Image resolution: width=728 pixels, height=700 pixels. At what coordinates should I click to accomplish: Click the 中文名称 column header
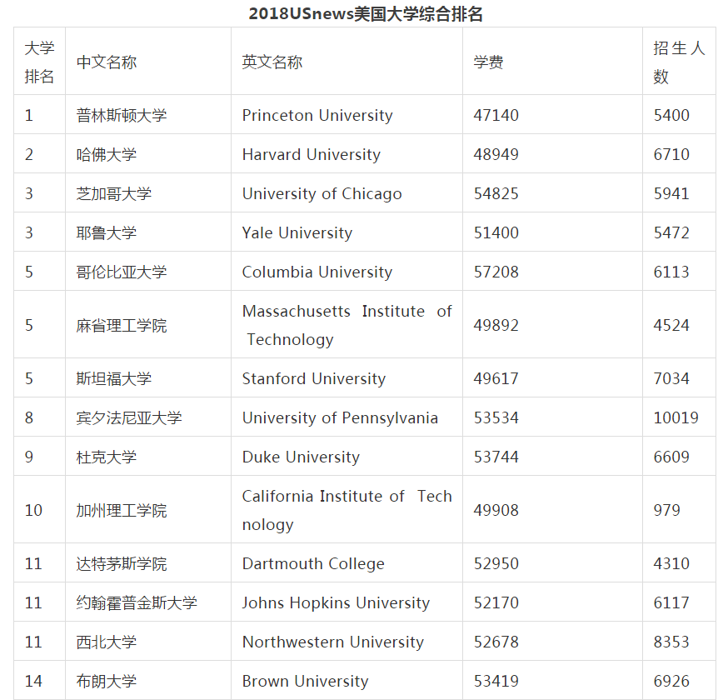[107, 62]
